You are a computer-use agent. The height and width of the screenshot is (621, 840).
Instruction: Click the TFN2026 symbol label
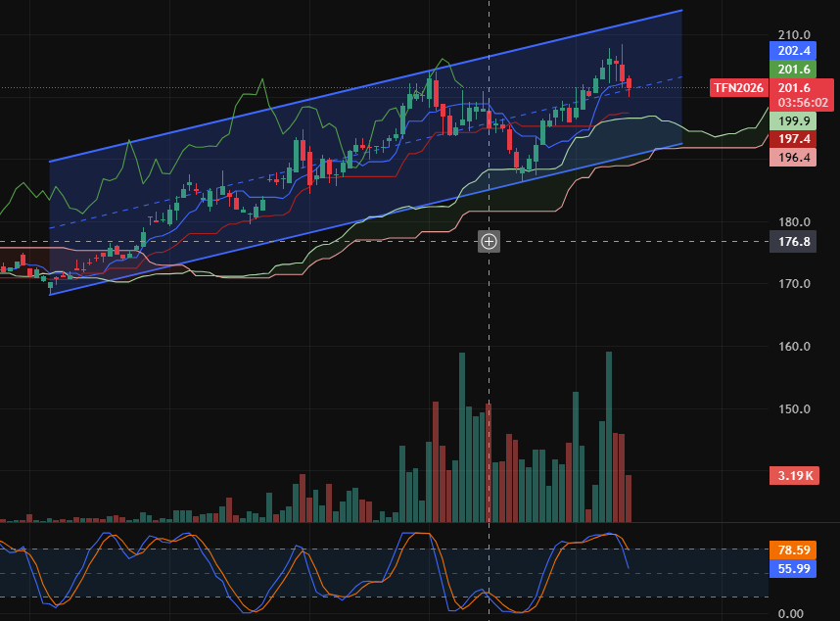[x=738, y=87]
